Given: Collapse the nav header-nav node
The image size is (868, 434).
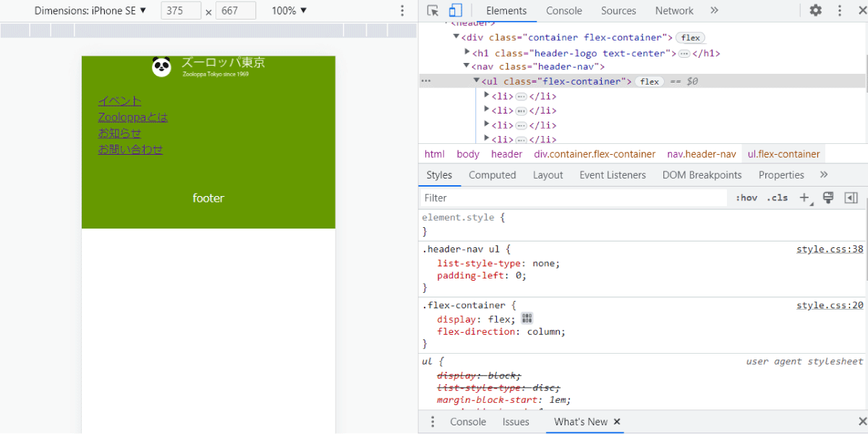Looking at the screenshot, I should (467, 66).
